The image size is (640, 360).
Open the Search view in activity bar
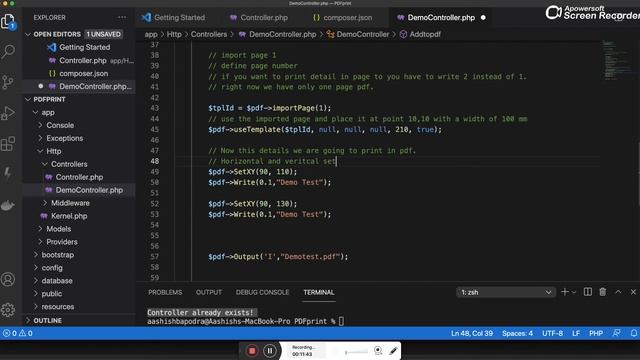pyautogui.click(x=8, y=52)
